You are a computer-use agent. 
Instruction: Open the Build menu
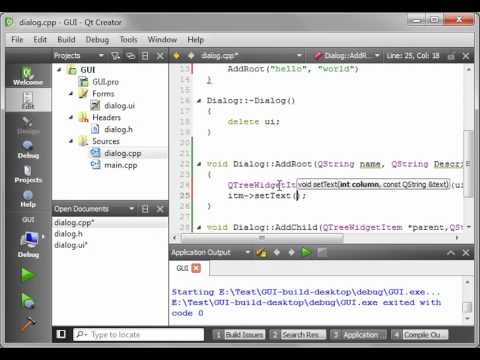66,40
